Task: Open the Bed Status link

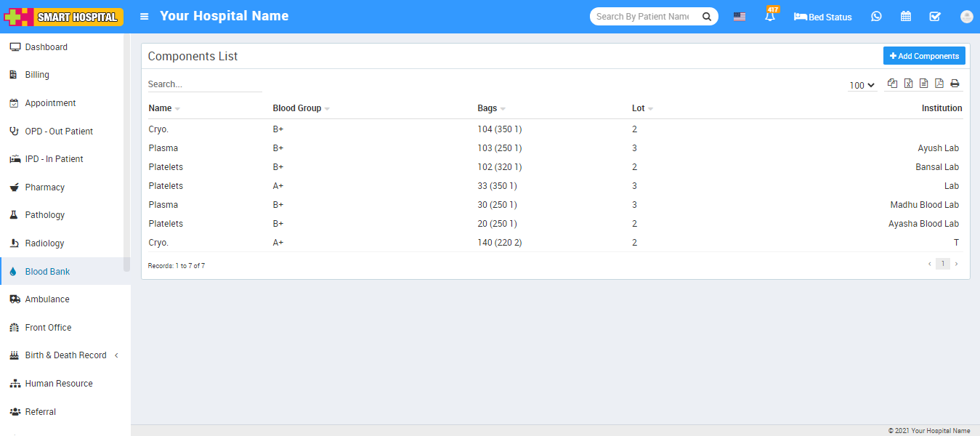Action: click(x=823, y=17)
